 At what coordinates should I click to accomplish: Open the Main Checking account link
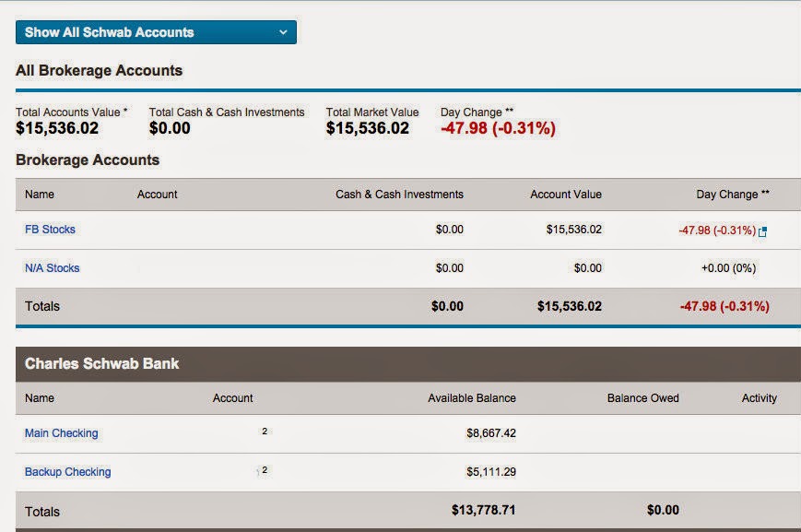(62, 433)
